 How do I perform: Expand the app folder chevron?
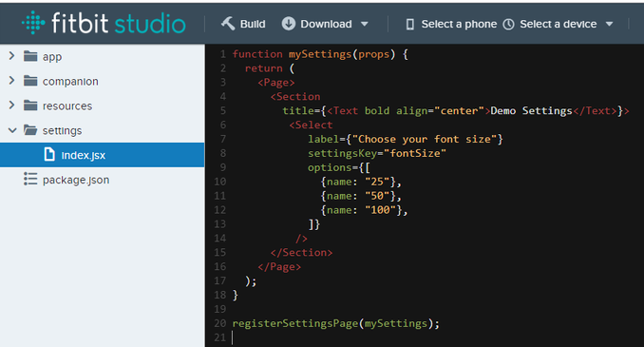[11, 56]
